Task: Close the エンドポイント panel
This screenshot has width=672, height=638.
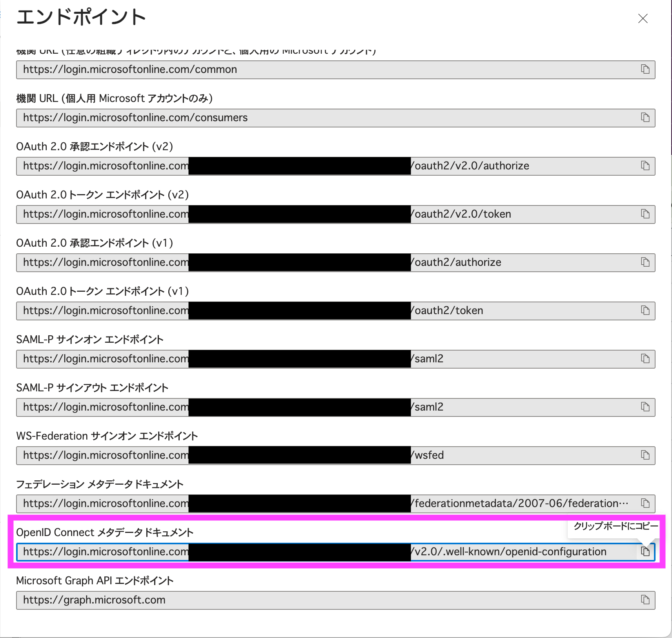Action: [643, 18]
